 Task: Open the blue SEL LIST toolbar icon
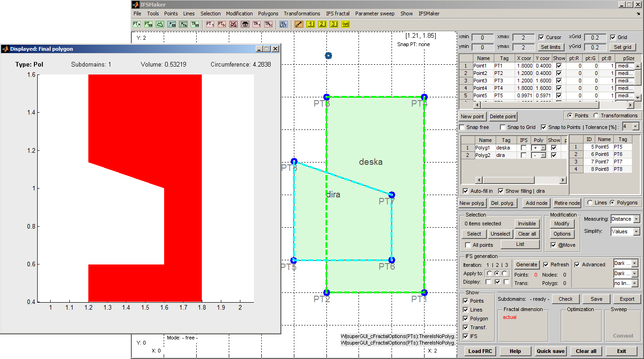click(x=284, y=24)
